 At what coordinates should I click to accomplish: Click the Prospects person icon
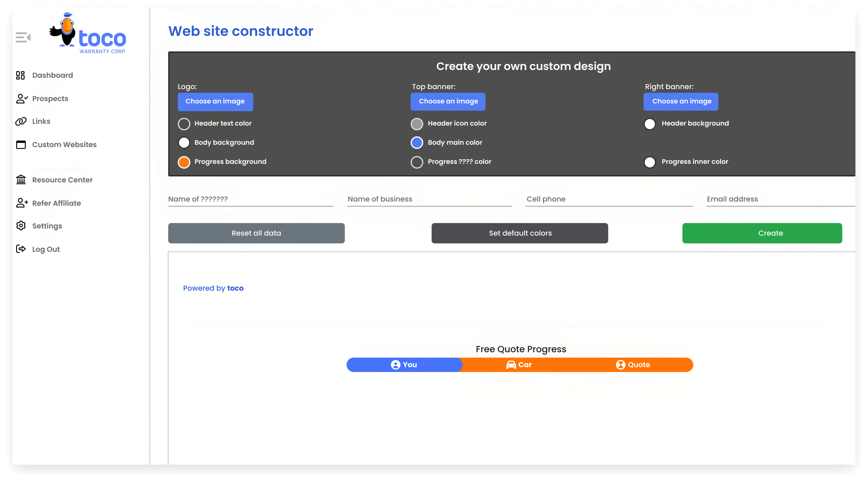[x=22, y=99]
